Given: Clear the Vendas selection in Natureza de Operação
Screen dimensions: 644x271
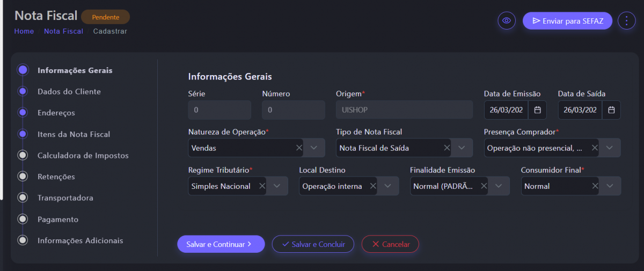Looking at the screenshot, I should point(299,148).
